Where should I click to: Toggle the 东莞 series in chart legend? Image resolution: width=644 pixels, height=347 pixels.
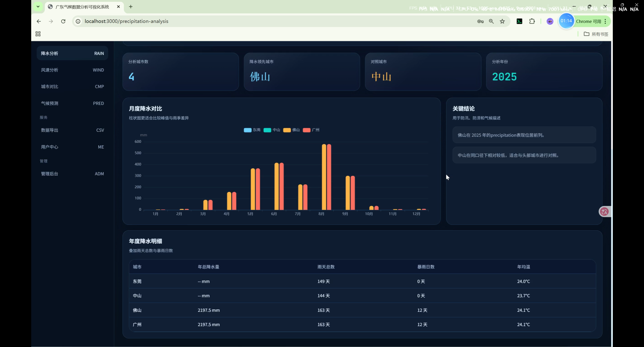tap(252, 130)
